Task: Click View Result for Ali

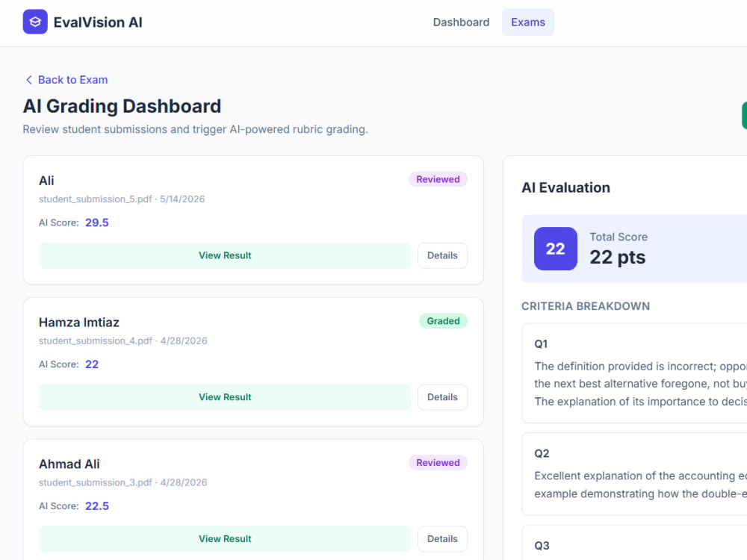Action: point(225,255)
